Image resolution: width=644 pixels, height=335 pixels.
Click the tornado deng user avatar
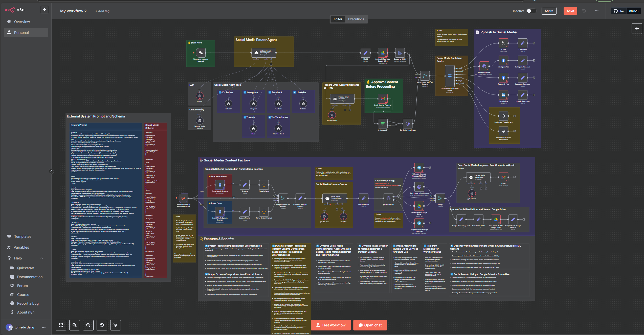(x=9, y=327)
